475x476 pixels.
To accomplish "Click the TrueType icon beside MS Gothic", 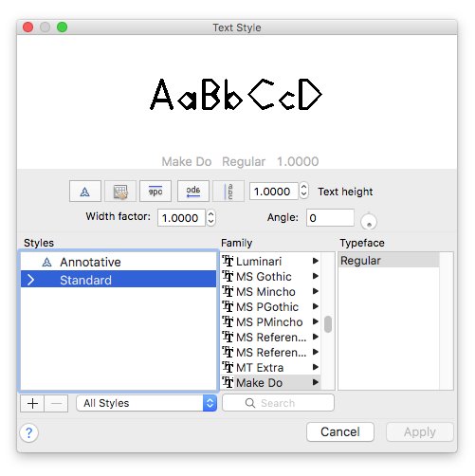I will pyautogui.click(x=228, y=276).
